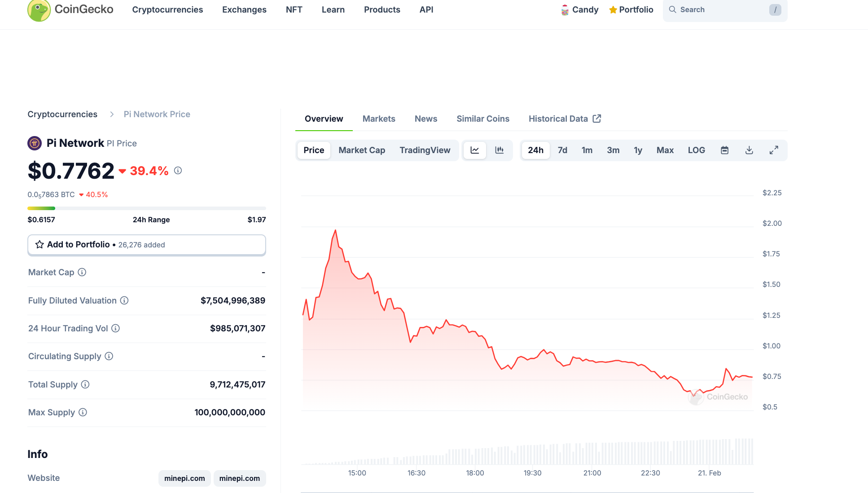Switch to candlestick chart view icon
Screen dimensions: 868x493
coord(499,150)
